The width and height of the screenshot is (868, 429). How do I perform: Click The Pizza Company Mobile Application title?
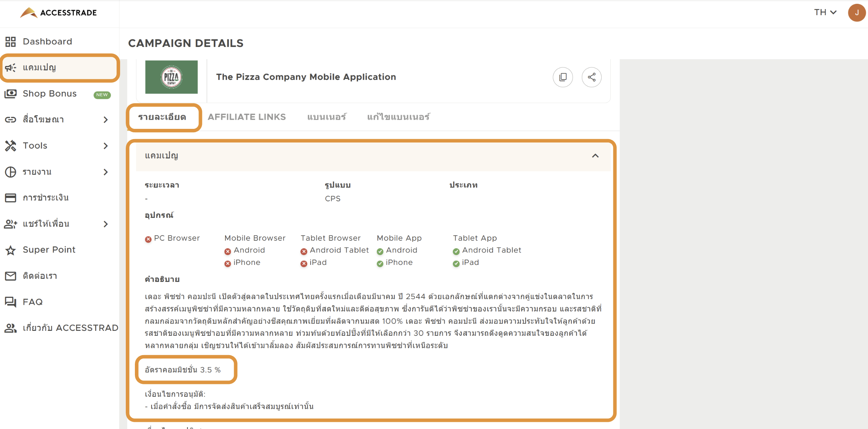306,77
